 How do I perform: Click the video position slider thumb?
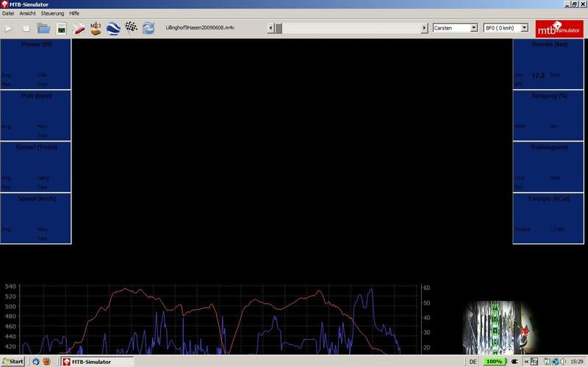point(278,28)
